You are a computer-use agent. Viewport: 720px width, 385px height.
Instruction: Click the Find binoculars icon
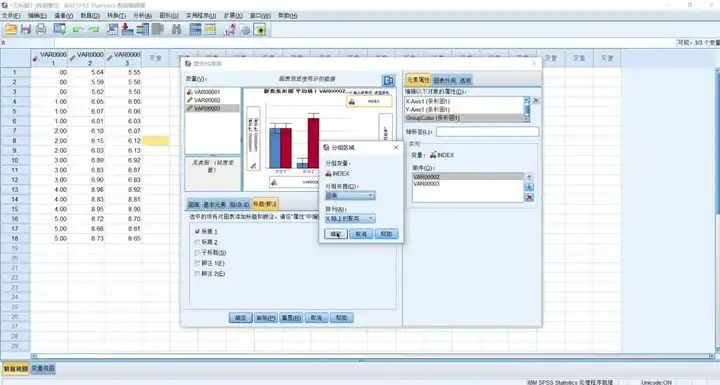pos(176,30)
